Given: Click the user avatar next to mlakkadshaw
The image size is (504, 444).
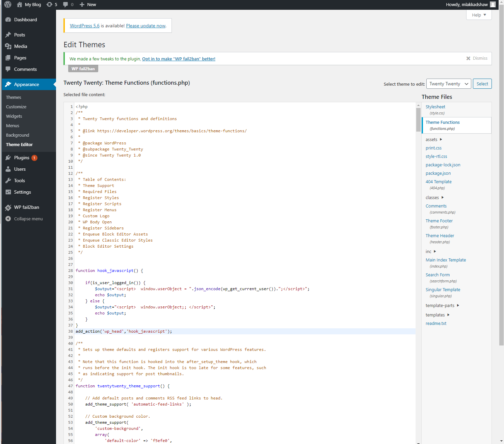Looking at the screenshot, I should tap(493, 5).
